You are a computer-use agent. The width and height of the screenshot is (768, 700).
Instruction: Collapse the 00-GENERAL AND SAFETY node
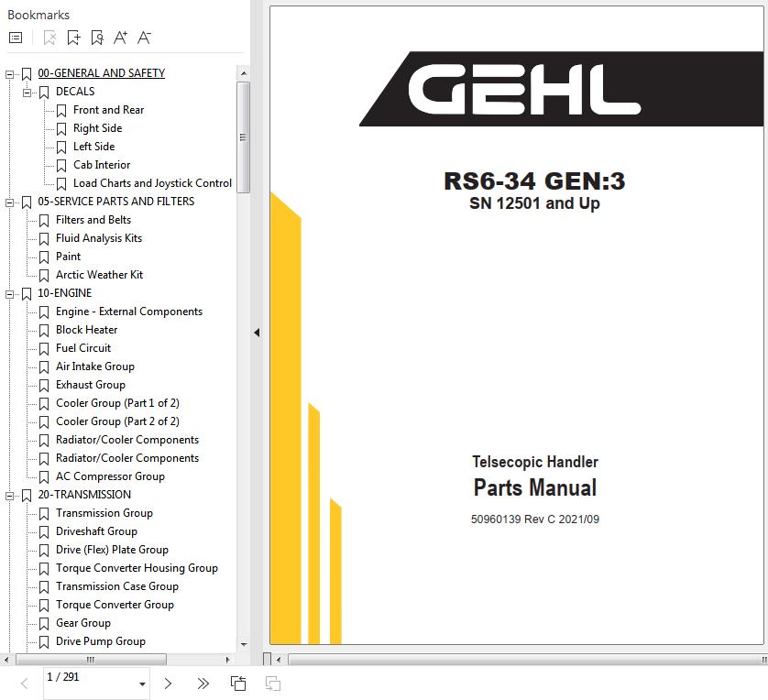[9, 74]
